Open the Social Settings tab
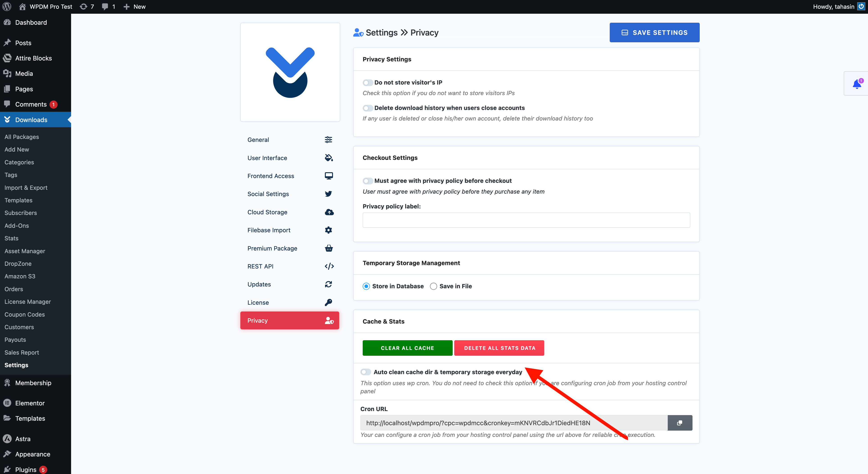 coord(290,194)
